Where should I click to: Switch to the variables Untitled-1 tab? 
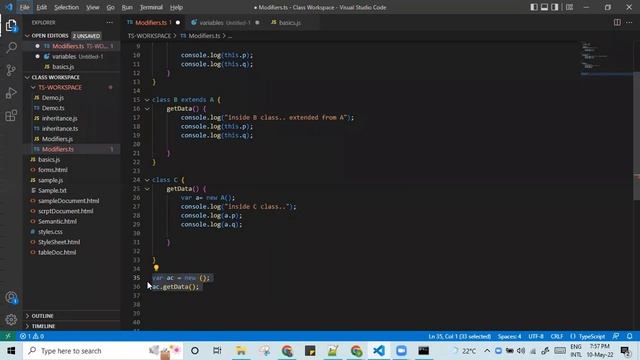pos(224,22)
